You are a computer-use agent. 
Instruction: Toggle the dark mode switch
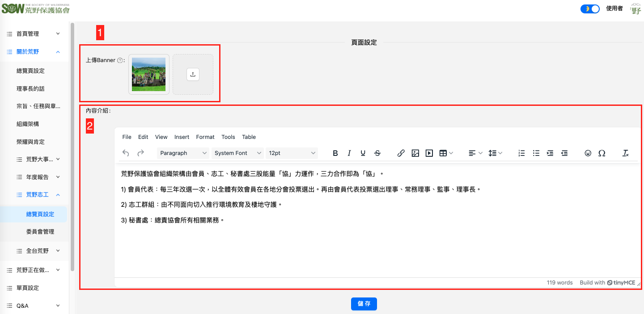pos(590,9)
